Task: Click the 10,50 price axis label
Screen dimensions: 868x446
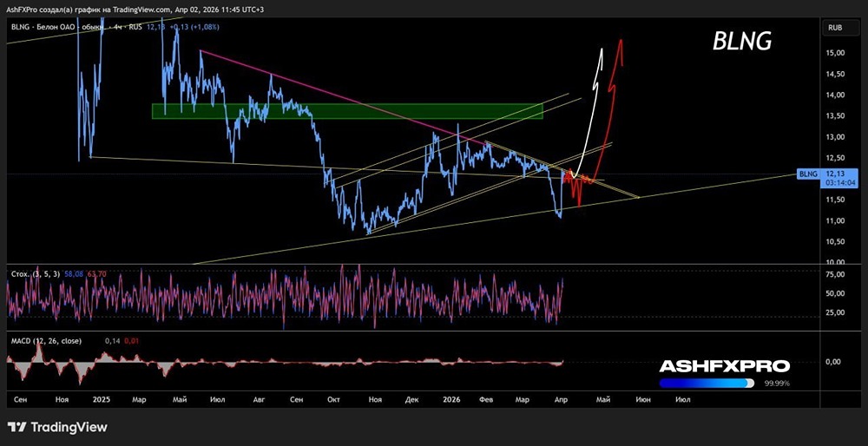Action: (835, 242)
